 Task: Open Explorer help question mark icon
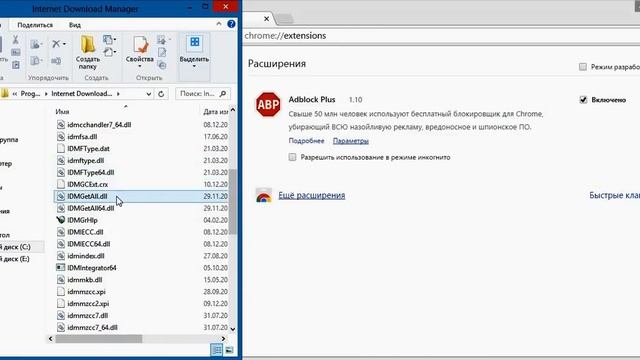click(231, 24)
